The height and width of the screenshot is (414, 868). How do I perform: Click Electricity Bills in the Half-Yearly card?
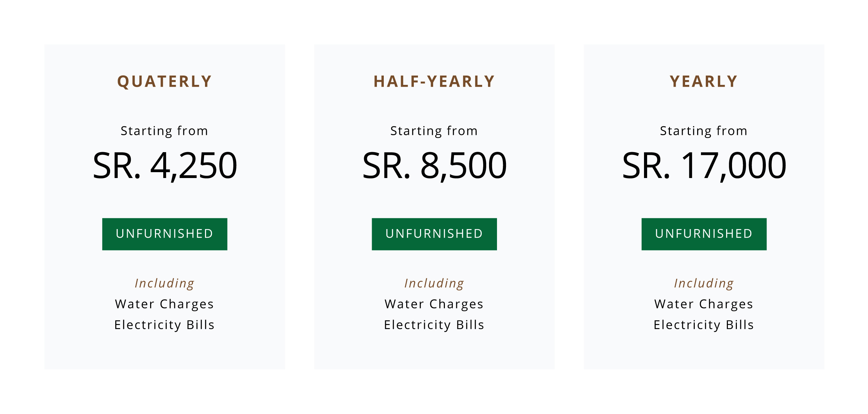(x=434, y=325)
